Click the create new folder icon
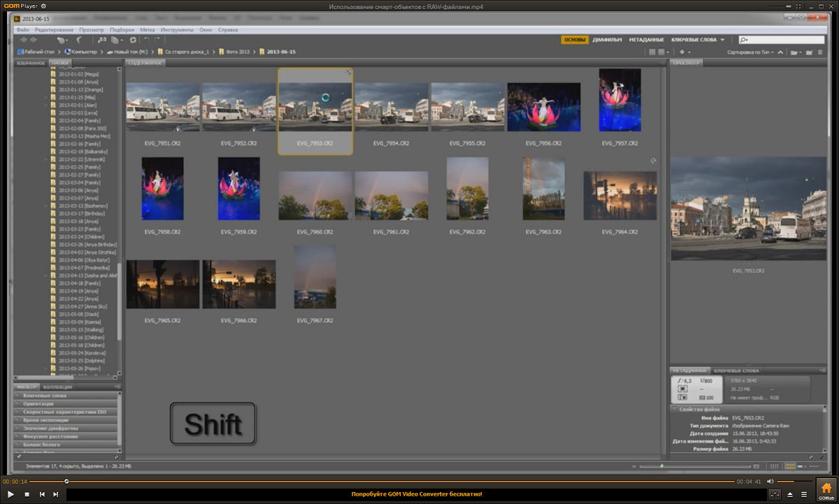The image size is (839, 504). click(x=809, y=52)
